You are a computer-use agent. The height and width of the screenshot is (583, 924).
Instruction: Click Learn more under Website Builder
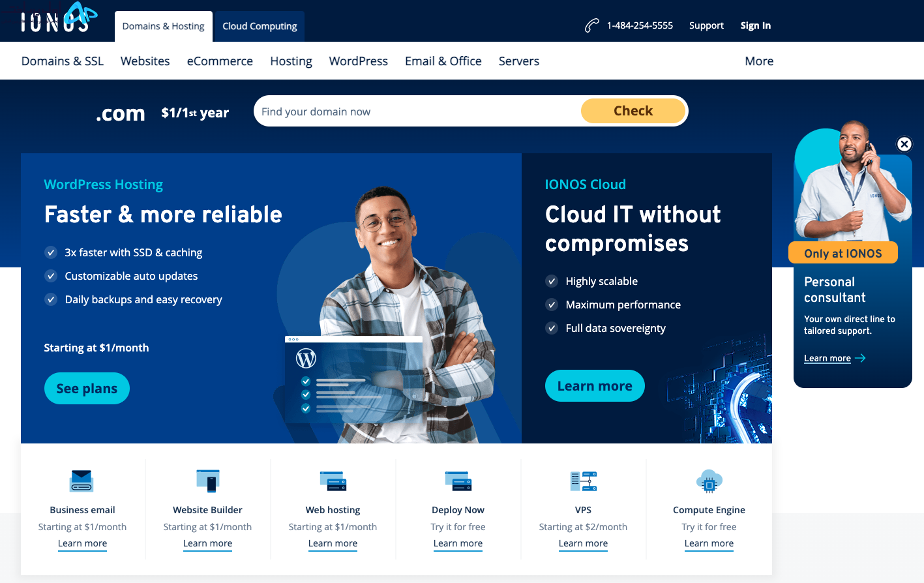click(207, 543)
